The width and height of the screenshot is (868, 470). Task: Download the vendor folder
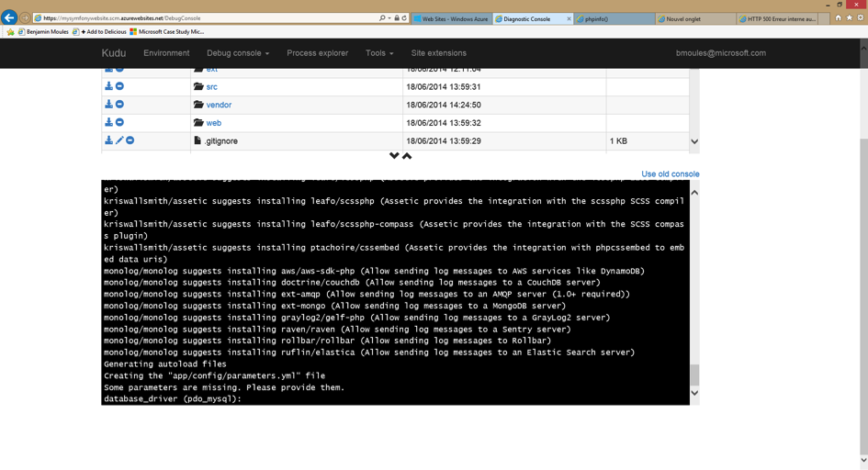coord(108,104)
